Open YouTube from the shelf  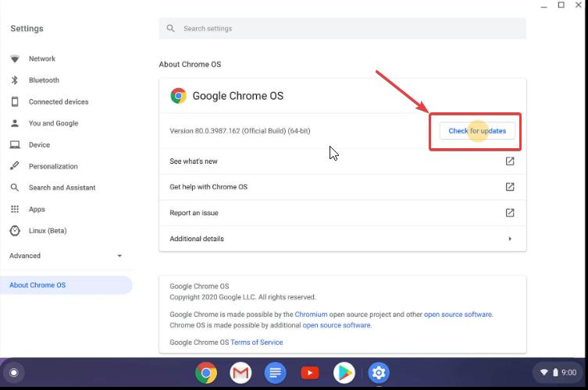coord(310,373)
